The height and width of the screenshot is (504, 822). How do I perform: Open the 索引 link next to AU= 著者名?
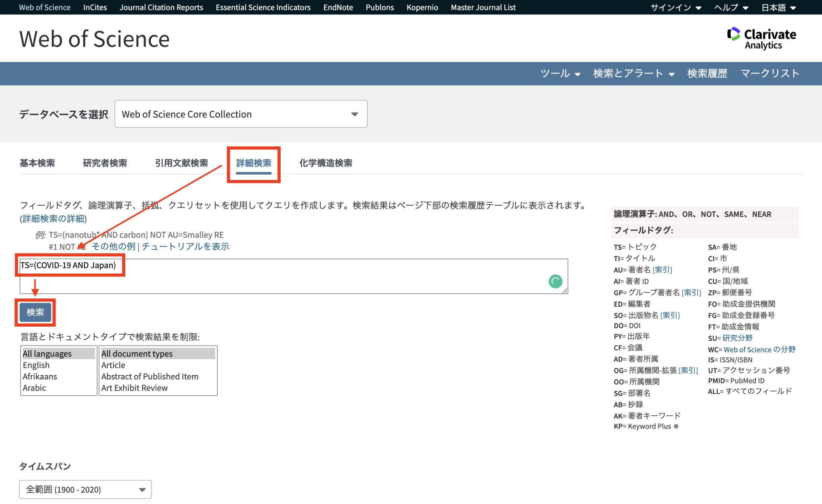tap(662, 270)
